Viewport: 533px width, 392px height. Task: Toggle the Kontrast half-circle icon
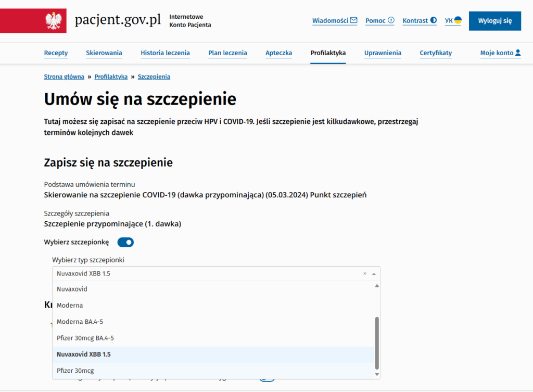point(434,21)
